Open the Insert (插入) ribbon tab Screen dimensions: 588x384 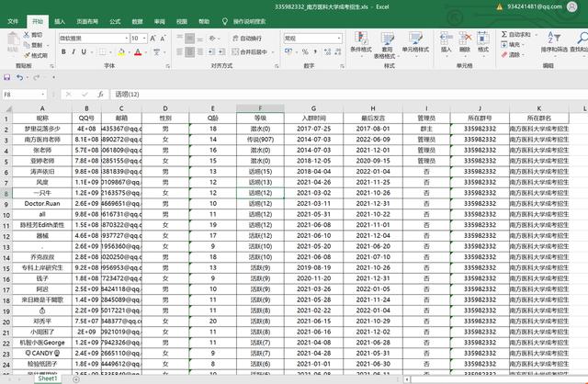coord(60,19)
